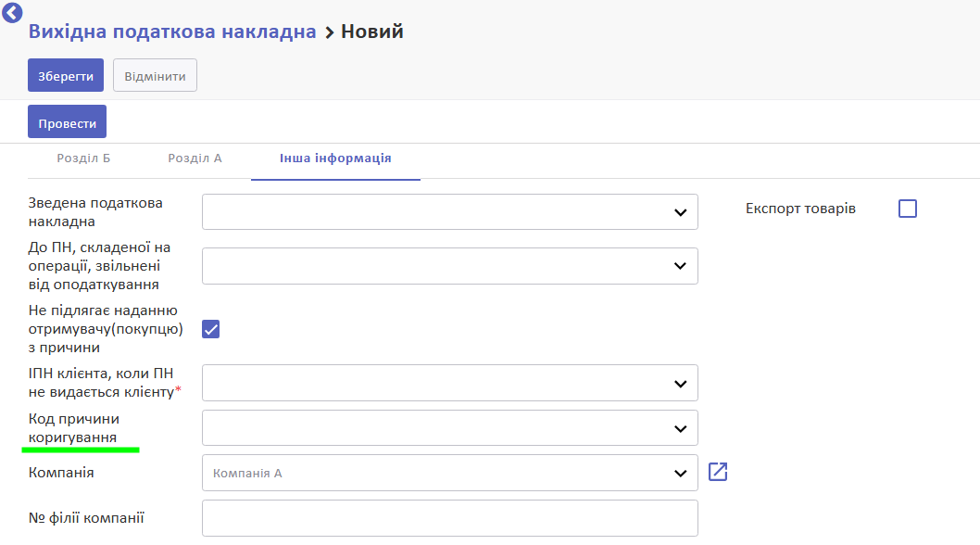The height and width of the screenshot is (545, 980).
Task: Expand Компанія dropdown arrow
Action: tap(681, 474)
